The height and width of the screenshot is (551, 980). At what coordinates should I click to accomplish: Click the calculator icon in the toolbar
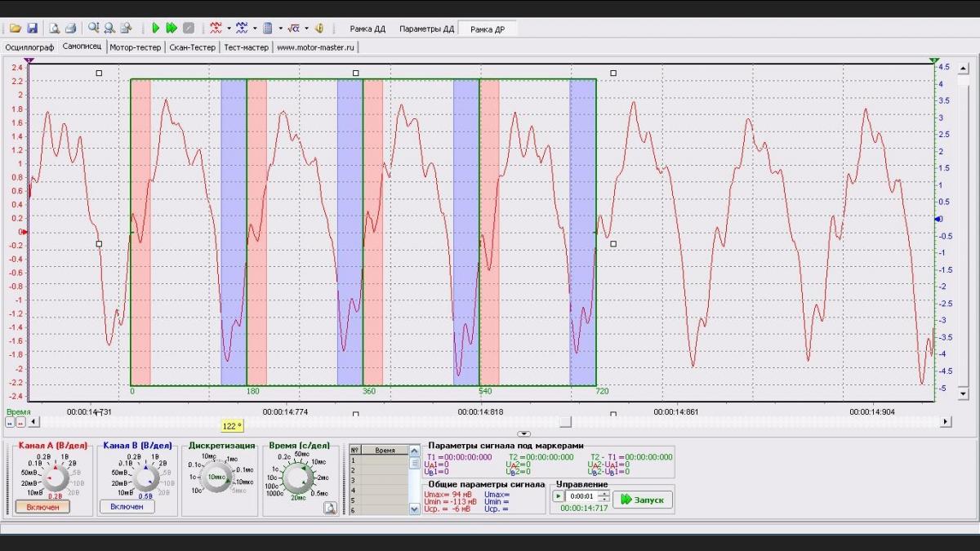pyautogui.click(x=268, y=28)
